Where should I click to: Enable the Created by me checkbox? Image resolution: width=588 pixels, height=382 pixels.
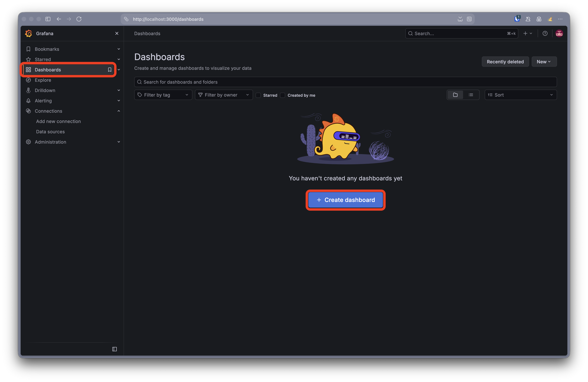283,95
